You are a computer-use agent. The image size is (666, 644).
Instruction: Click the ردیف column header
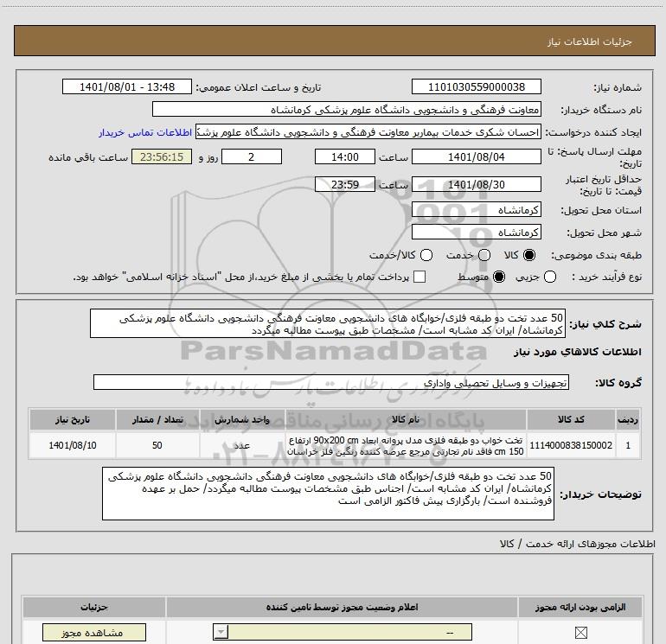628,420
